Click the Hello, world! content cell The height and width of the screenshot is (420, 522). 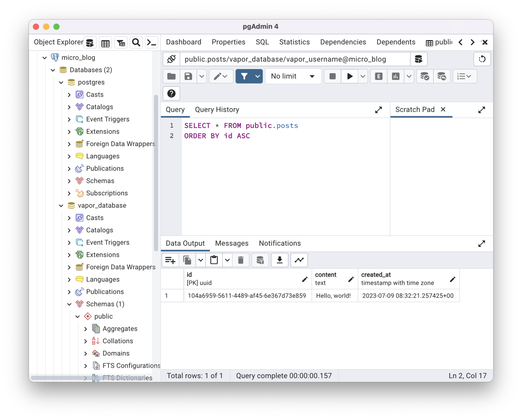click(x=333, y=296)
